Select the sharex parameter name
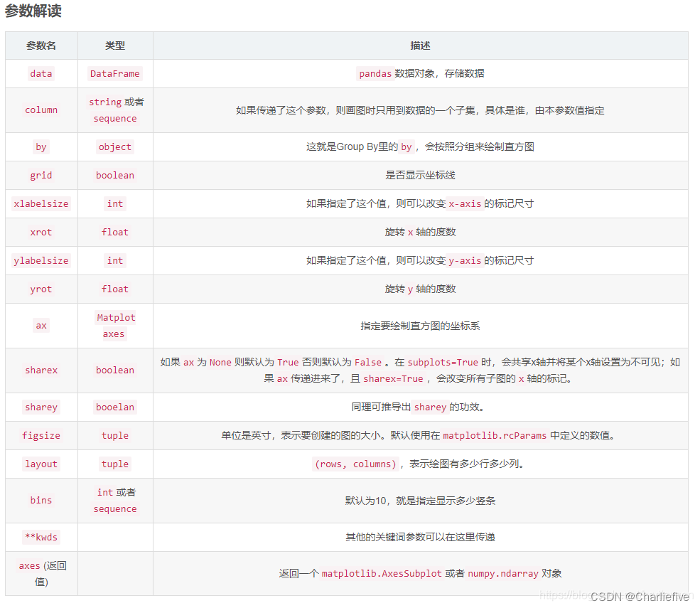The image size is (700, 608). click(x=41, y=370)
